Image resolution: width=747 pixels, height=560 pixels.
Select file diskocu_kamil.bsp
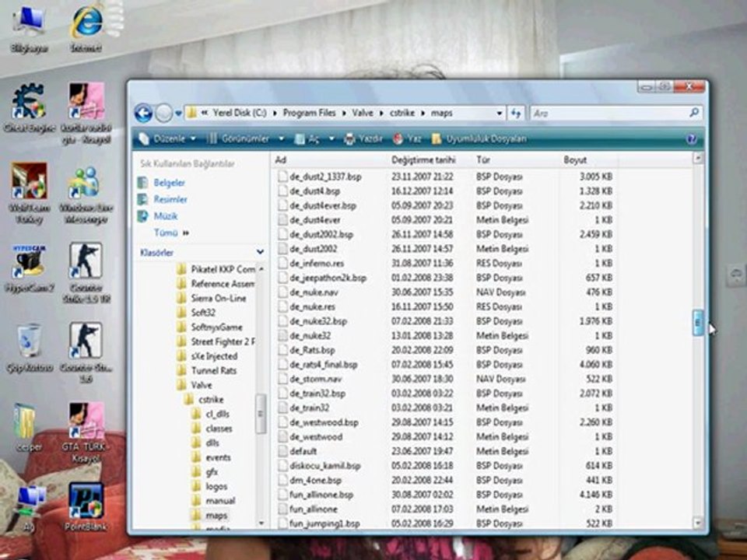coord(325,466)
